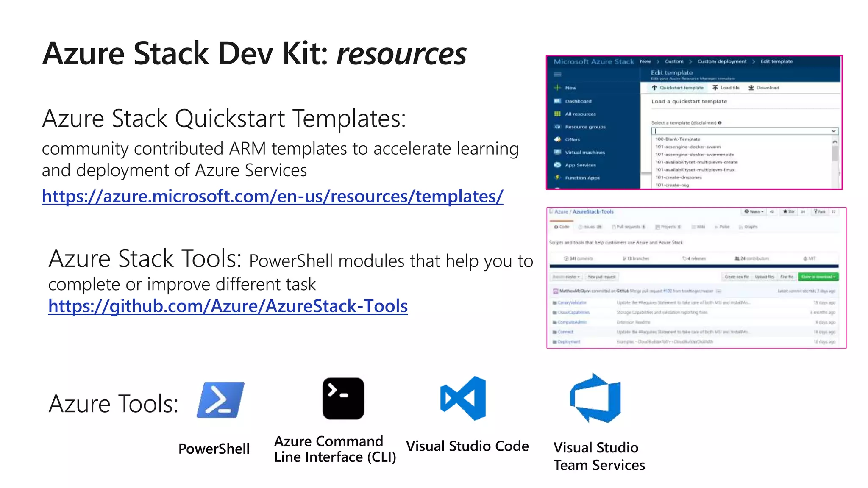
Task: Open the Clone or download dropdown
Action: click(818, 277)
